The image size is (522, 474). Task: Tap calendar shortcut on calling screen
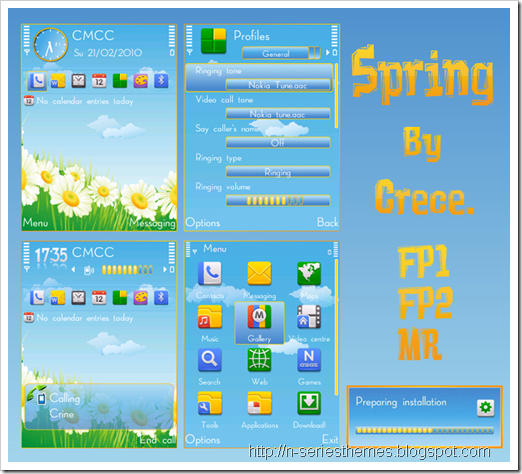pyautogui.click(x=99, y=298)
